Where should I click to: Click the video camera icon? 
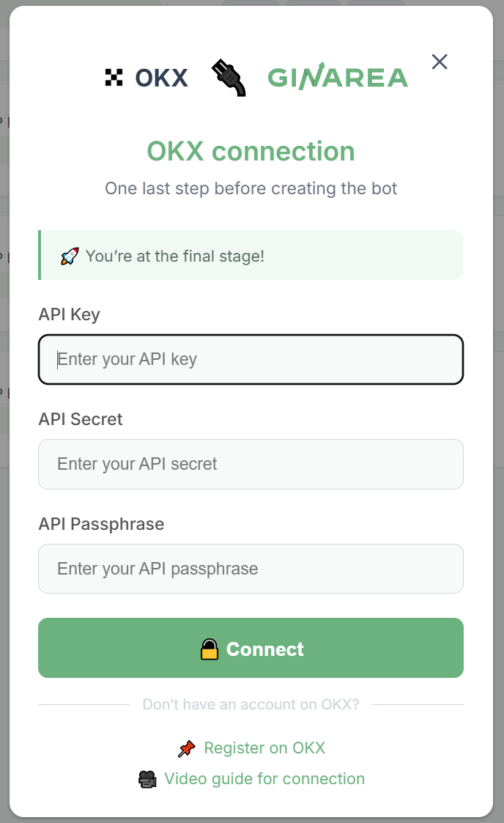tap(147, 780)
